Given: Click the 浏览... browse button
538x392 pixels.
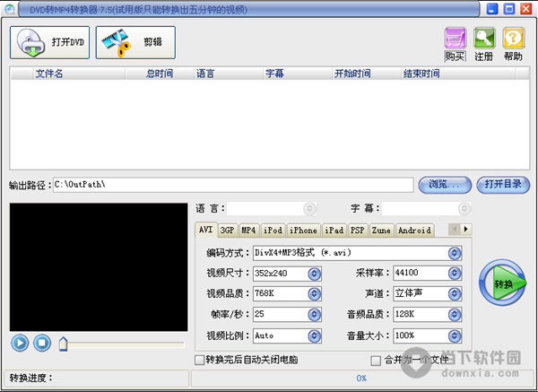Looking at the screenshot, I should pyautogui.click(x=444, y=184).
